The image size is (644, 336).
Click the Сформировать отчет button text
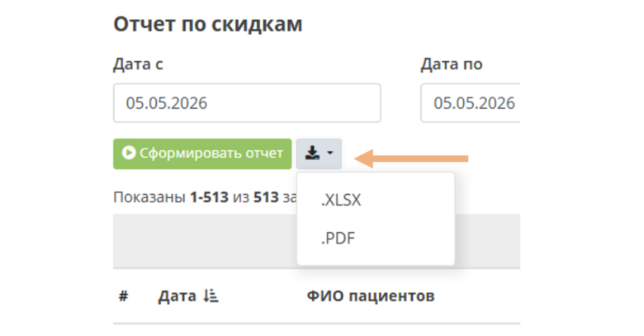211,154
